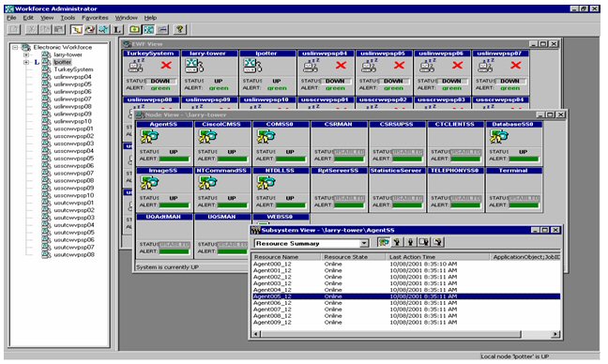Viewport: 608px width, 364px height.
Task: Click the ImageSS subsystem icon
Action: coord(150,183)
